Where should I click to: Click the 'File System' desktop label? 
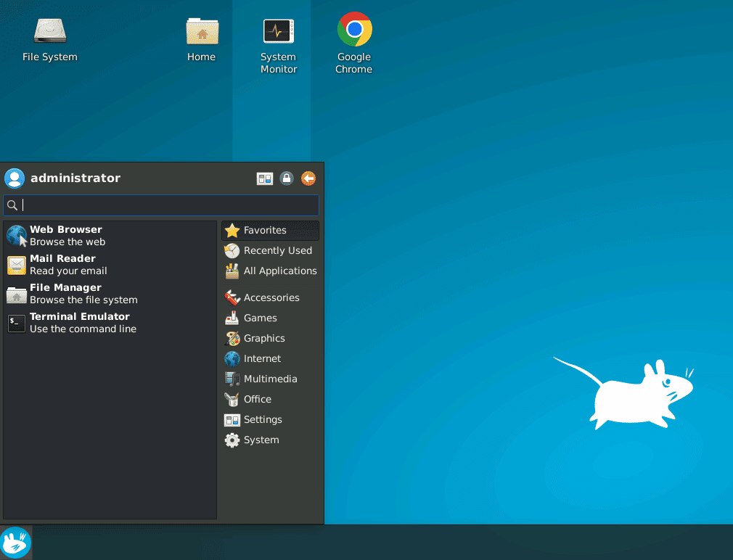(x=50, y=57)
